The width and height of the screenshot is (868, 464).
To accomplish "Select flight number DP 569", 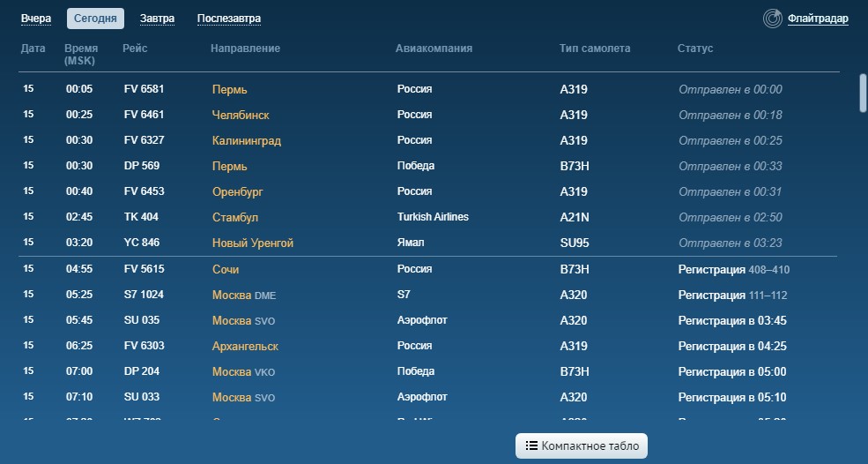I will point(142,165).
